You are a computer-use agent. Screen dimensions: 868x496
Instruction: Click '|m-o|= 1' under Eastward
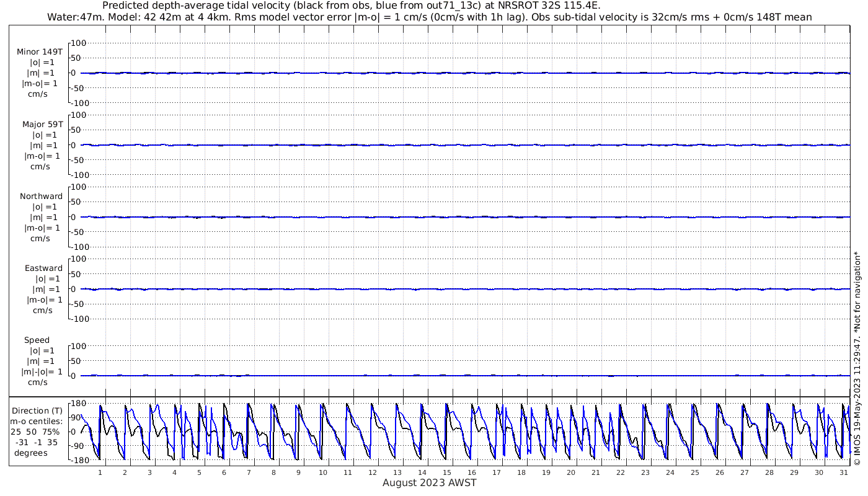(x=45, y=300)
